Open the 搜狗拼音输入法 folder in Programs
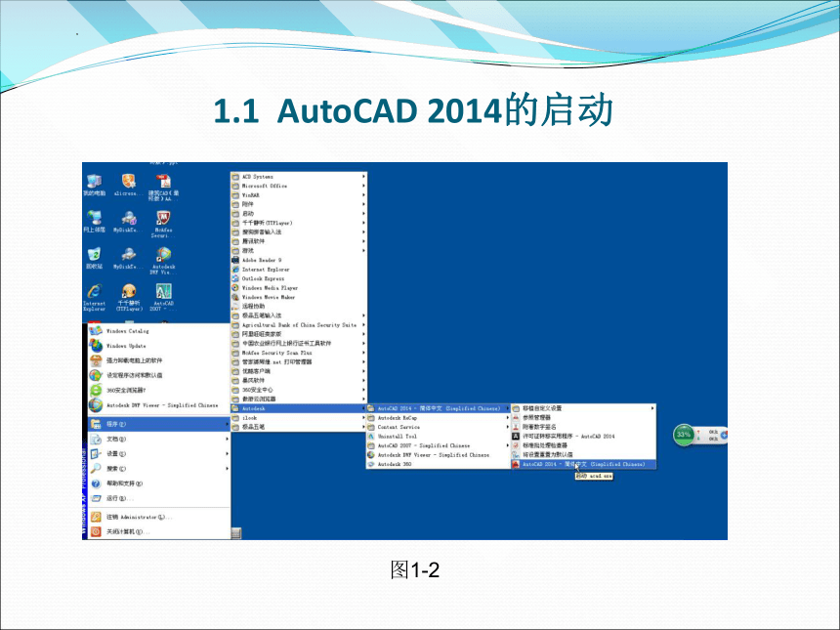Screen dimensions: 840x630 (299, 232)
